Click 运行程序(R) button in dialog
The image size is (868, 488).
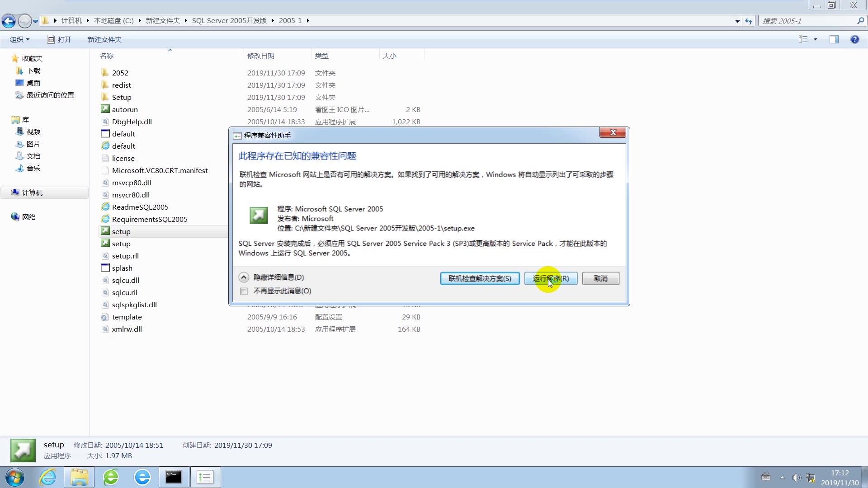[x=551, y=278]
